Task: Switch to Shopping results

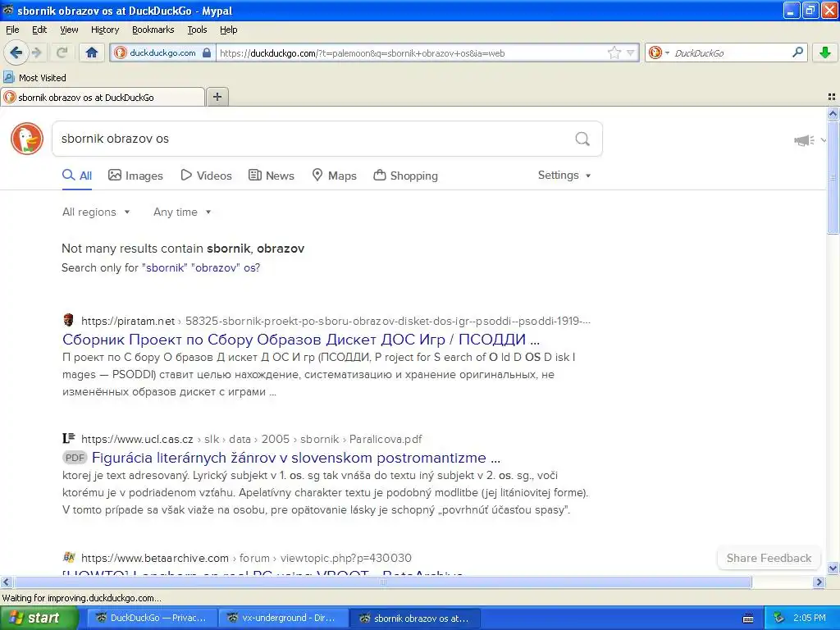Action: pyautogui.click(x=405, y=176)
